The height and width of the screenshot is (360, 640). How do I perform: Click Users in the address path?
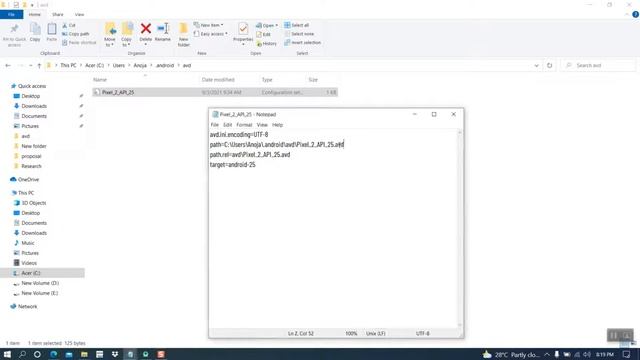(119, 65)
